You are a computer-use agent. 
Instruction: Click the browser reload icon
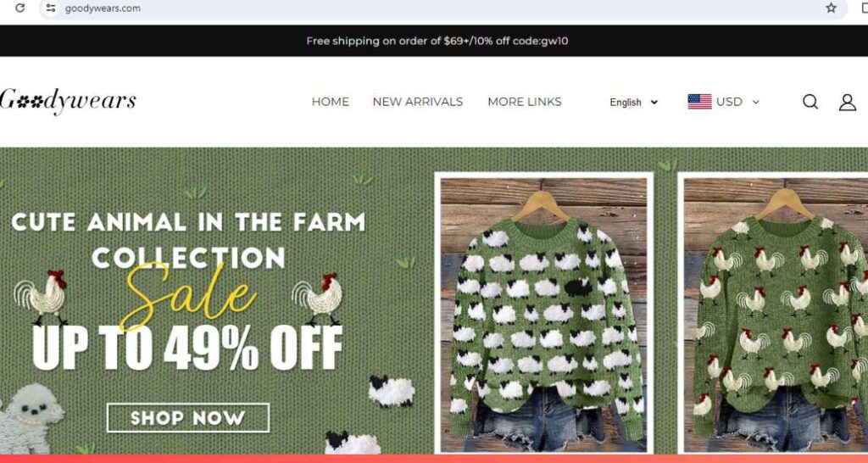tap(20, 8)
